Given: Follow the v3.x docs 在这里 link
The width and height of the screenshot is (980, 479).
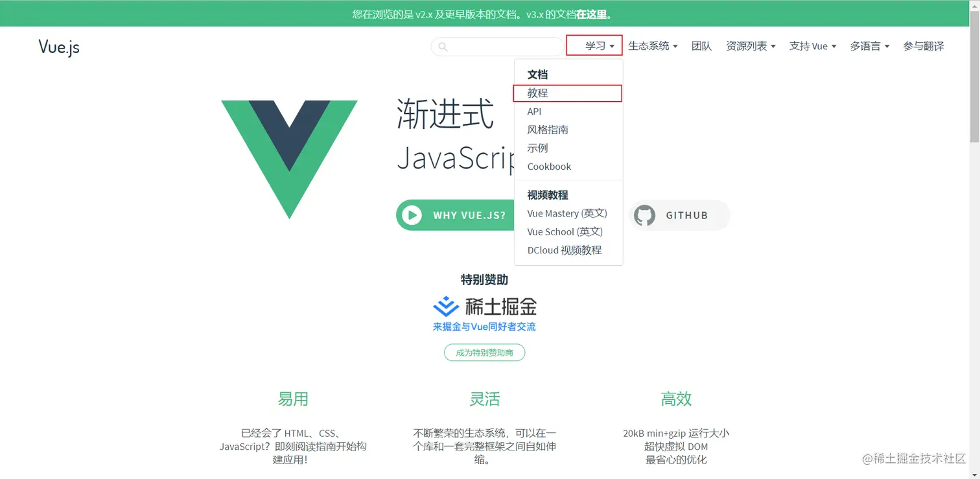Looking at the screenshot, I should (592, 14).
